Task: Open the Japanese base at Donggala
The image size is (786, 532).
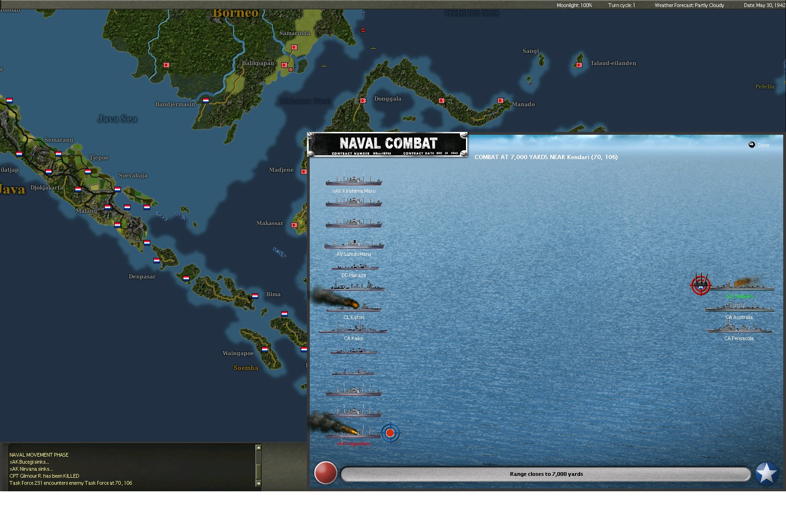Action: (x=363, y=101)
